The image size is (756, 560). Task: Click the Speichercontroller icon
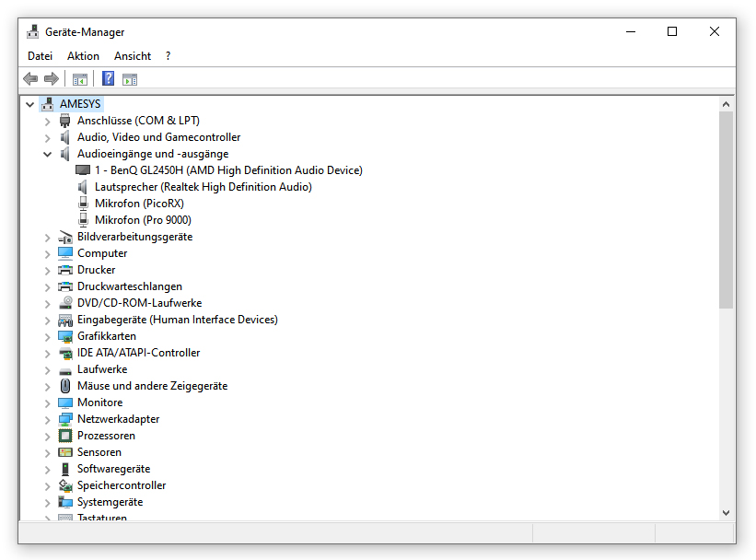tap(65, 485)
